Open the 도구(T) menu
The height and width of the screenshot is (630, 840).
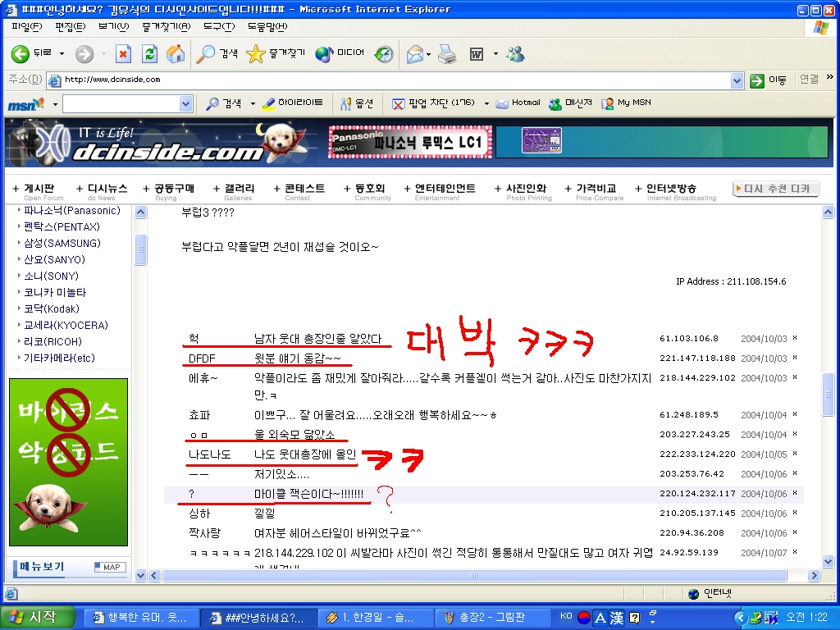coord(219,26)
